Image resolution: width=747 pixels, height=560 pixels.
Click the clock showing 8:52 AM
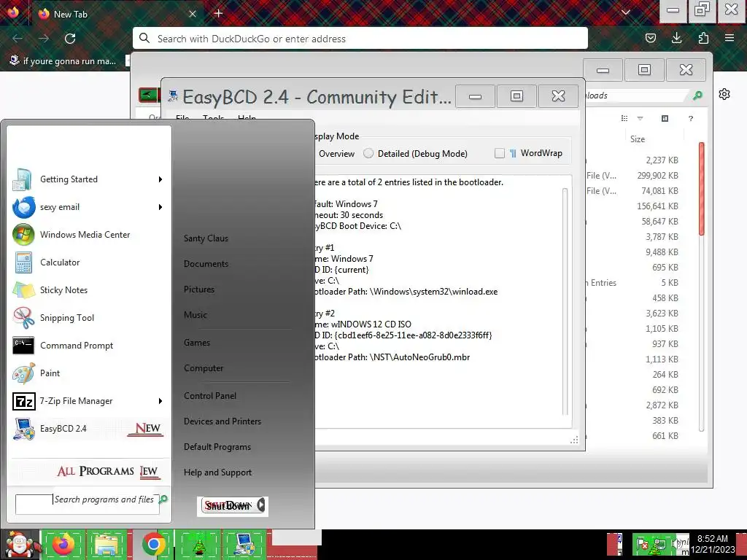pos(713,544)
